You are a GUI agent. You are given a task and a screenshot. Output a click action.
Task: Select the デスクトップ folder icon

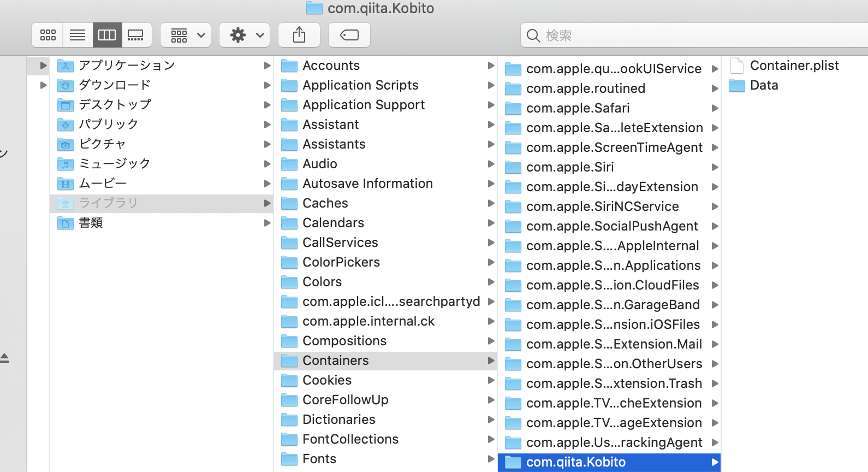click(x=66, y=105)
